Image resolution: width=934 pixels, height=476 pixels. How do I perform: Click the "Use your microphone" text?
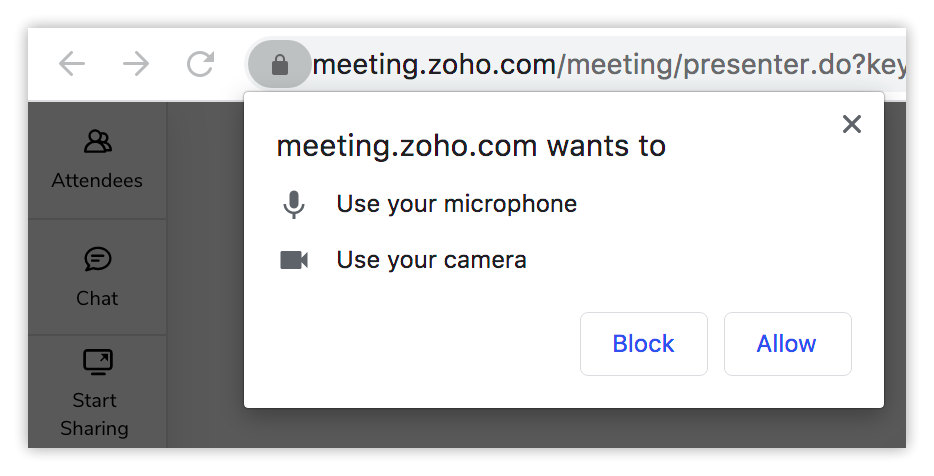456,204
